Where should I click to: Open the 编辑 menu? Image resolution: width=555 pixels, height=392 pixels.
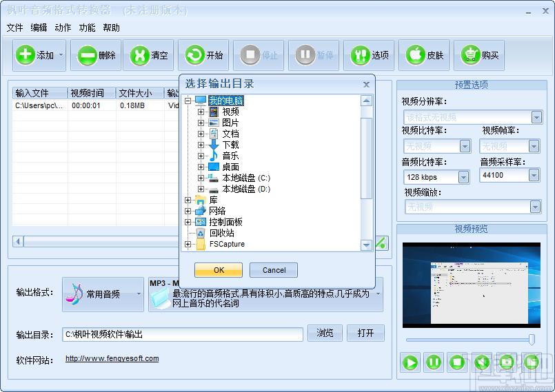pos(39,28)
